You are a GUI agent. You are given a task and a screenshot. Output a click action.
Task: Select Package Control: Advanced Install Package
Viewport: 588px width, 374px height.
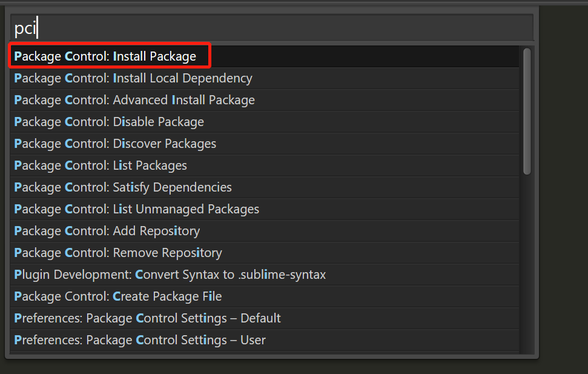265,100
